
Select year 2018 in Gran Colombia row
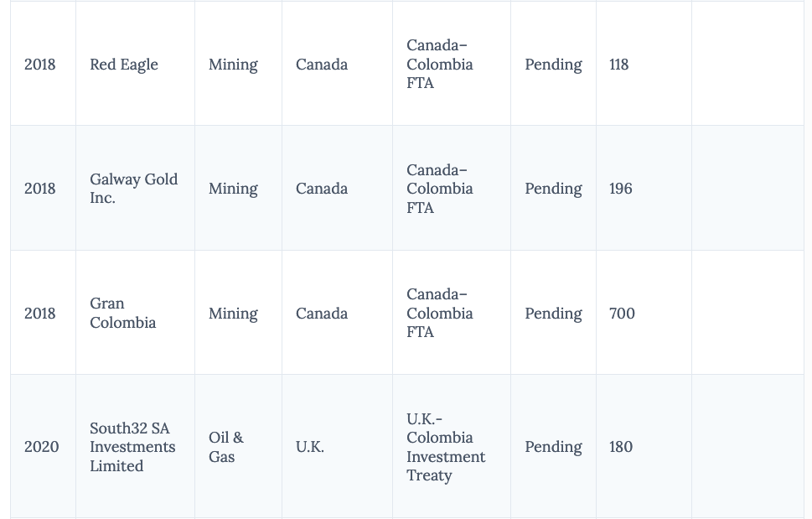40,314
